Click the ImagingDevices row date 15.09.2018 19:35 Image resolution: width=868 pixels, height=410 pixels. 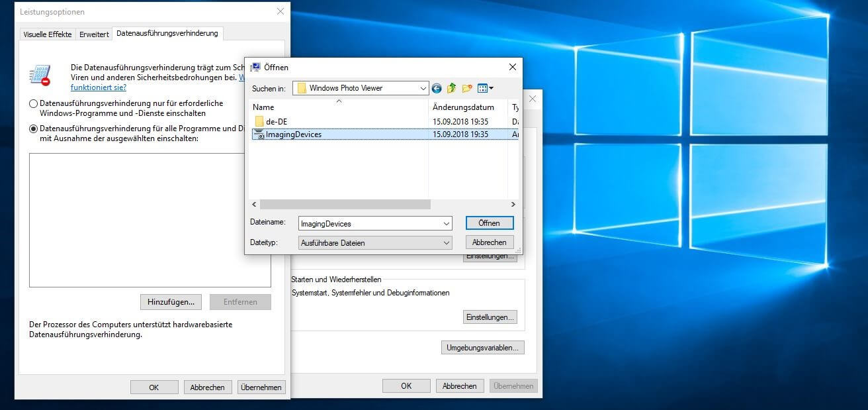pyautogui.click(x=460, y=134)
